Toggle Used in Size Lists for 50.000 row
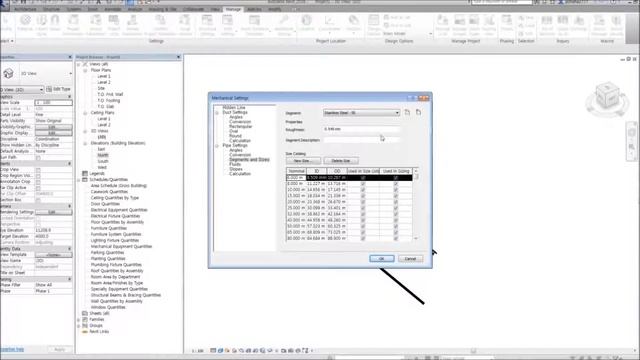 pyautogui.click(x=363, y=226)
